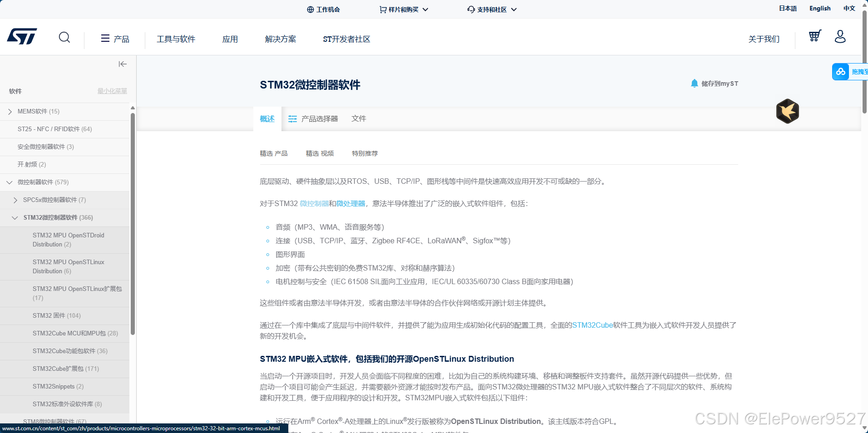Switch to the 文件 tab
This screenshot has height=433, width=868.
(x=359, y=119)
